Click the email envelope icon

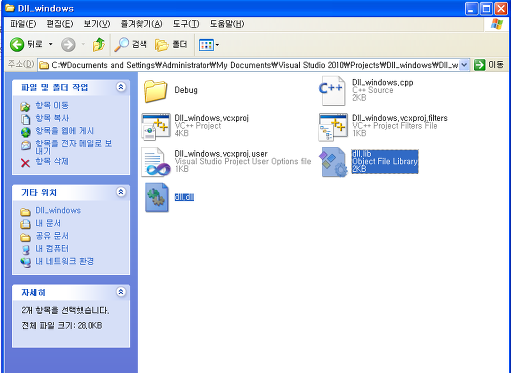click(26, 145)
